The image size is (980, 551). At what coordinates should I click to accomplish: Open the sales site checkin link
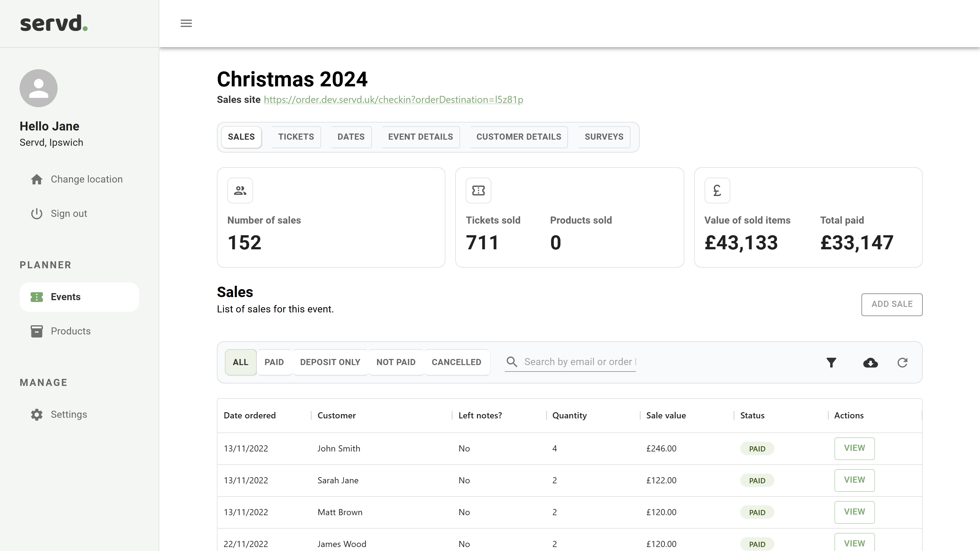(393, 100)
